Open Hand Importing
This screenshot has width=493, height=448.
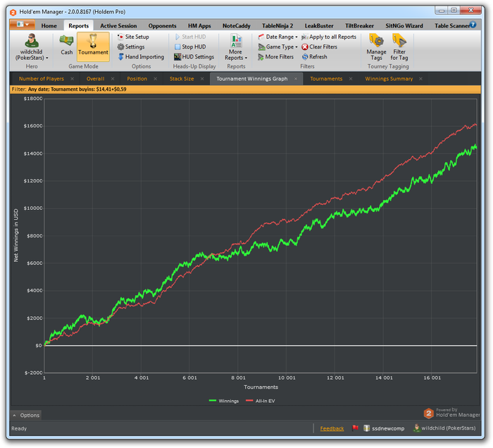pos(141,57)
